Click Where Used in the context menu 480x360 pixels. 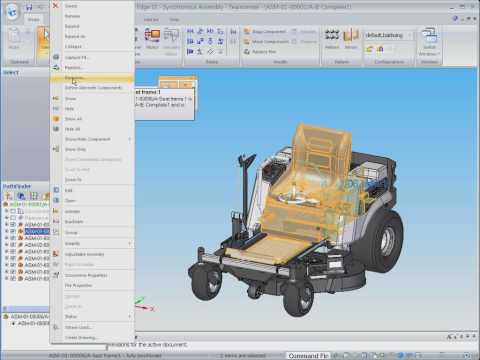coord(78,327)
